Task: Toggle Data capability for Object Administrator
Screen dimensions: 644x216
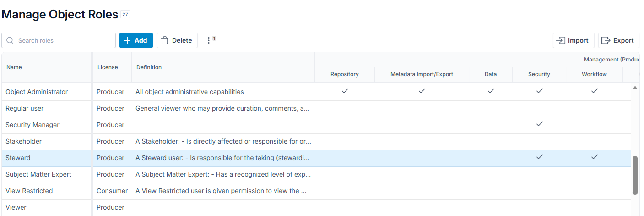Action: point(491,91)
